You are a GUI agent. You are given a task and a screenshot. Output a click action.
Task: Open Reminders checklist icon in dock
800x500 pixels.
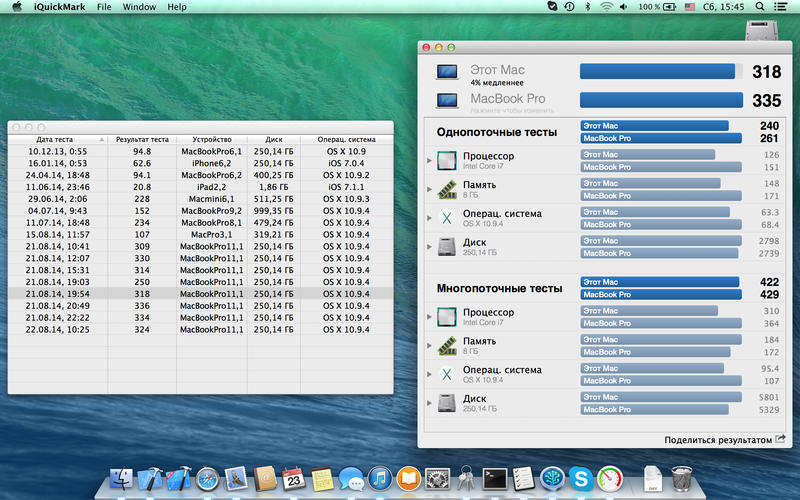[523, 479]
